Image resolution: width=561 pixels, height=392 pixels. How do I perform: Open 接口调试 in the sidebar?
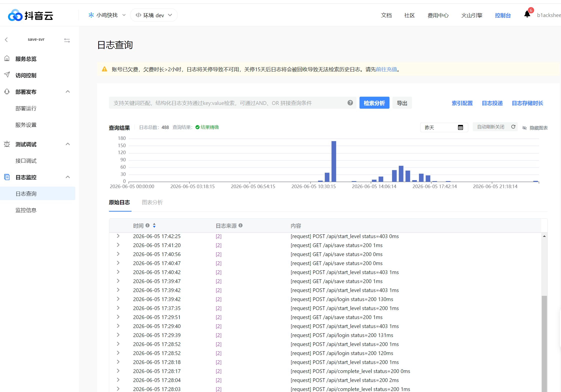pyautogui.click(x=26, y=161)
